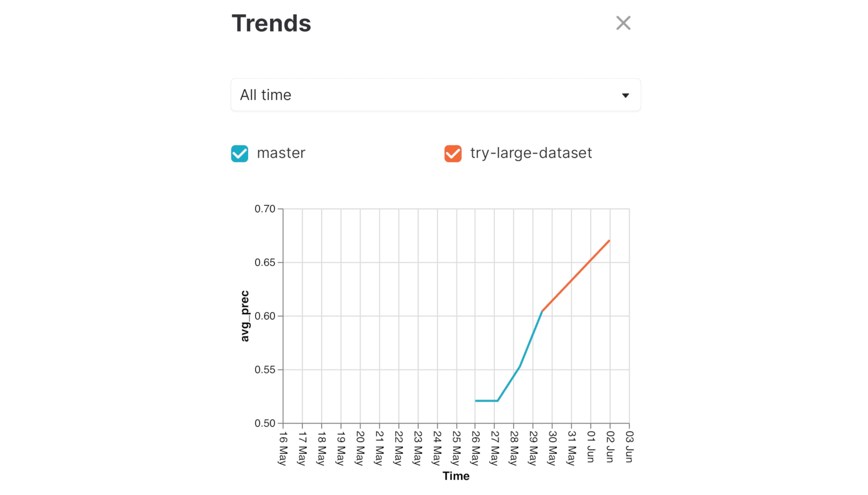Click the dropdown caret arrow

625,95
